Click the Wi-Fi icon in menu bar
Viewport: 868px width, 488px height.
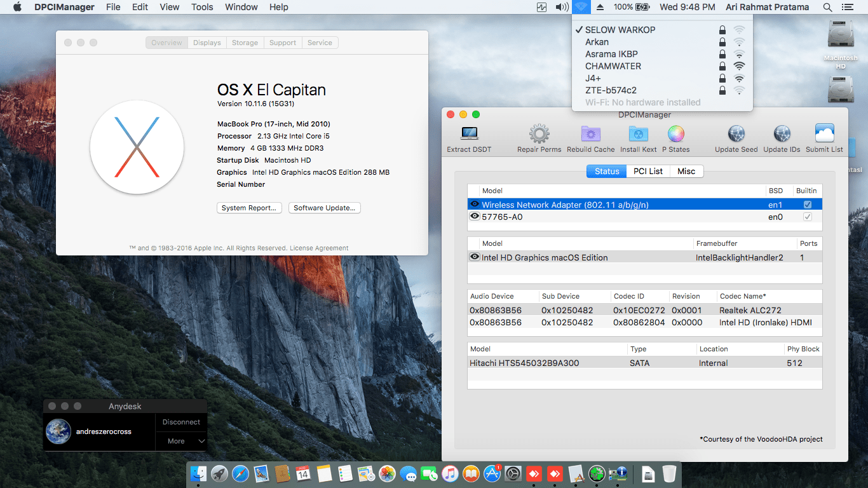click(x=581, y=7)
